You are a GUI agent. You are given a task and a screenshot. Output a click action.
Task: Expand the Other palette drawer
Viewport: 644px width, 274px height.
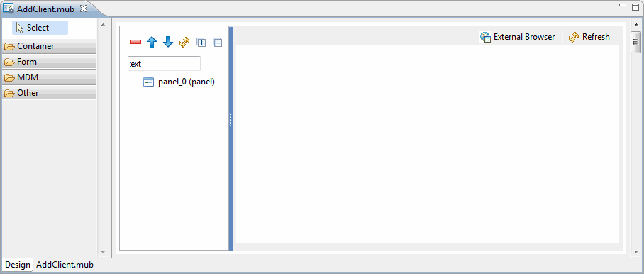tap(49, 93)
